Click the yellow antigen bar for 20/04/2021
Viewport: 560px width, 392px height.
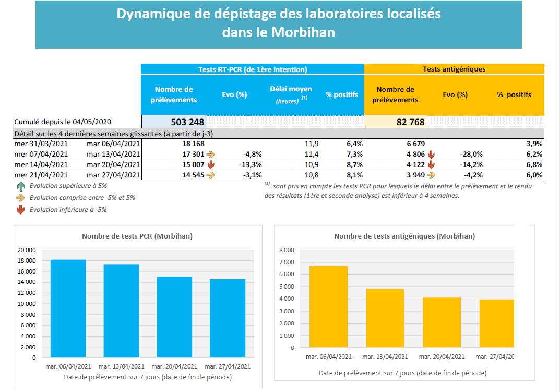(442, 322)
